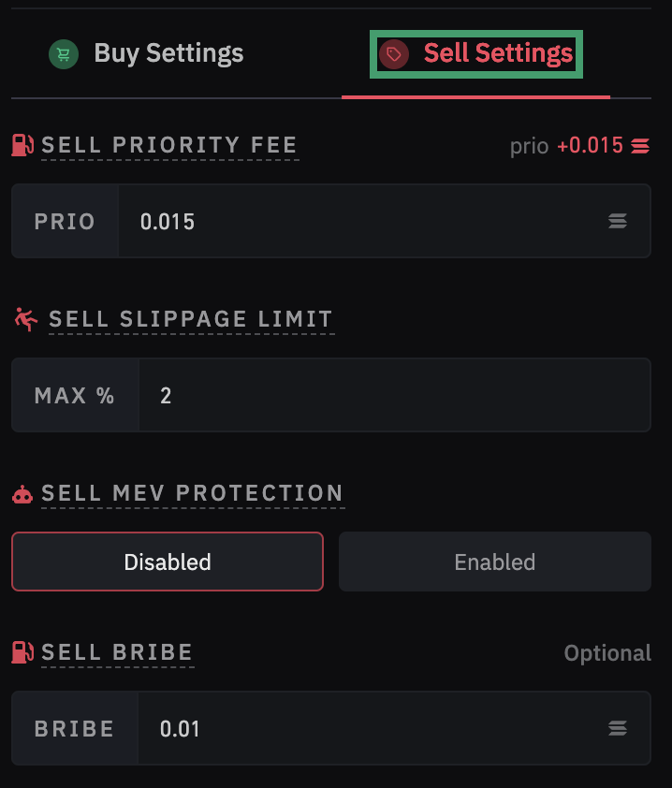Focus the BRIBE input showing 0.01
Screen dimensions: 672x788
374,728
